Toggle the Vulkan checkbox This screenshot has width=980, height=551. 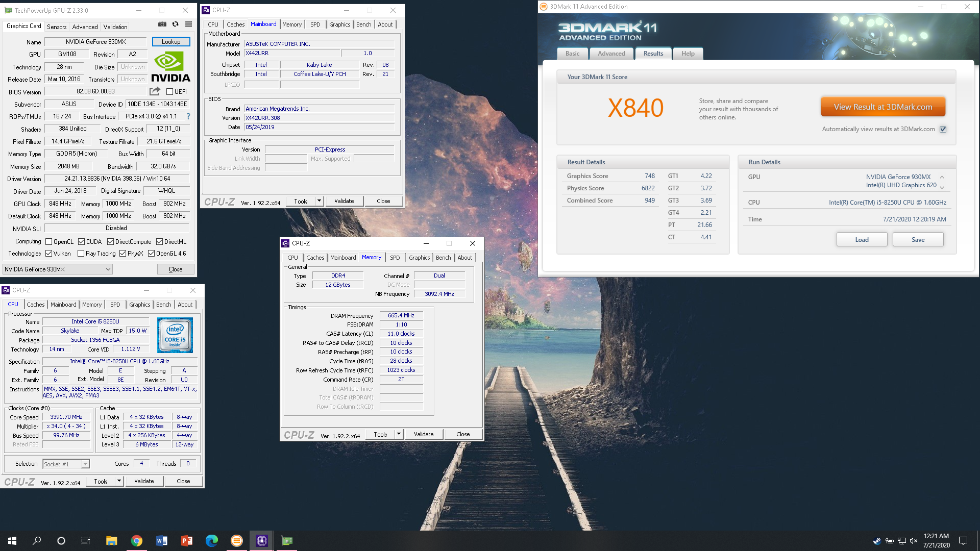click(49, 254)
